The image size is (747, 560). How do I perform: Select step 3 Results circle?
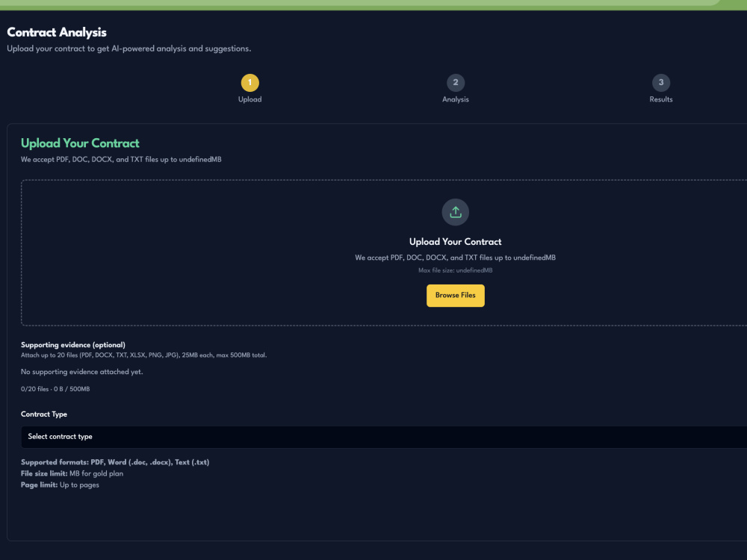(x=661, y=82)
